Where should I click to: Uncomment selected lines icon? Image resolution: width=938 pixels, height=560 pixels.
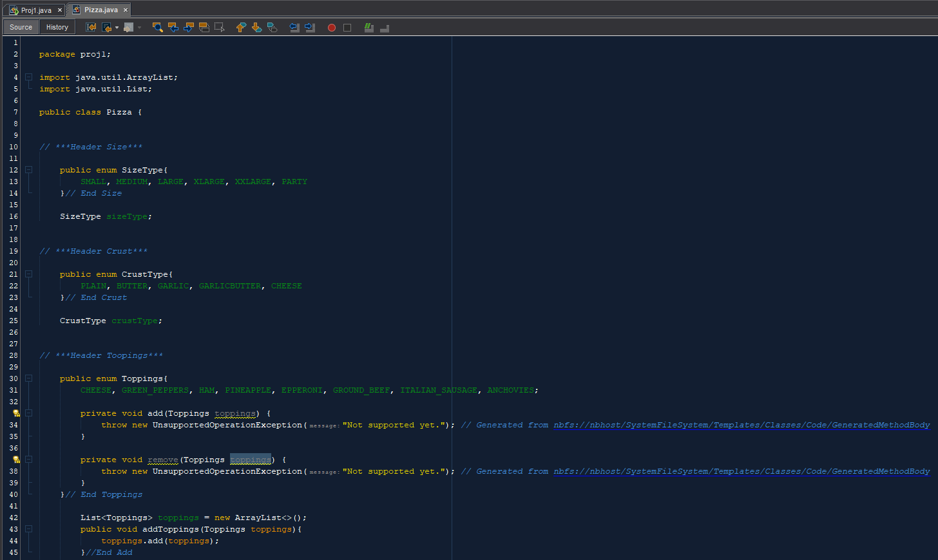tap(385, 27)
